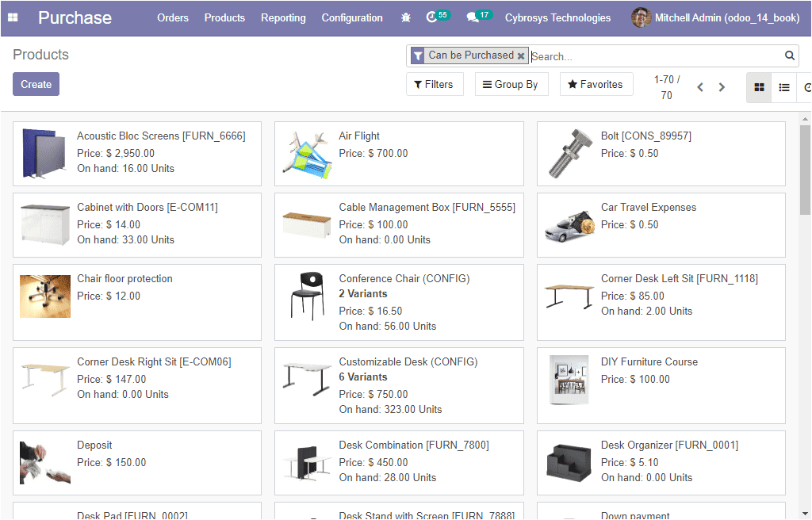Image resolution: width=812 pixels, height=520 pixels.
Task: Select Desk Organizer [FURN_0001] name
Action: pyautogui.click(x=669, y=445)
